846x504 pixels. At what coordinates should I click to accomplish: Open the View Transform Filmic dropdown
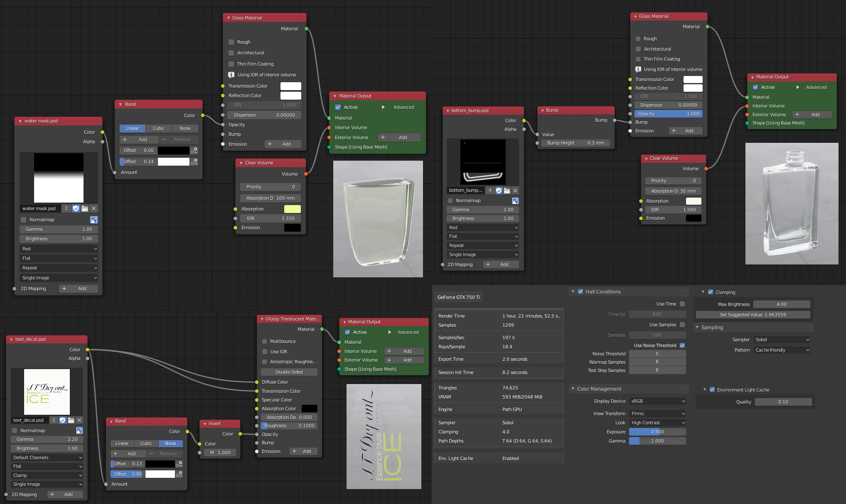pos(657,413)
